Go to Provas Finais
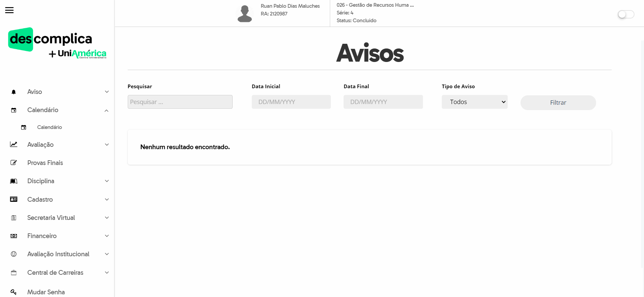 click(x=45, y=163)
